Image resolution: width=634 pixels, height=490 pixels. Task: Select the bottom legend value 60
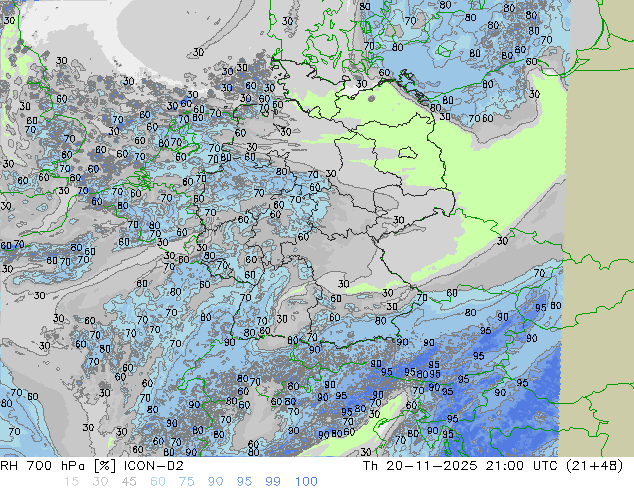tap(158, 482)
